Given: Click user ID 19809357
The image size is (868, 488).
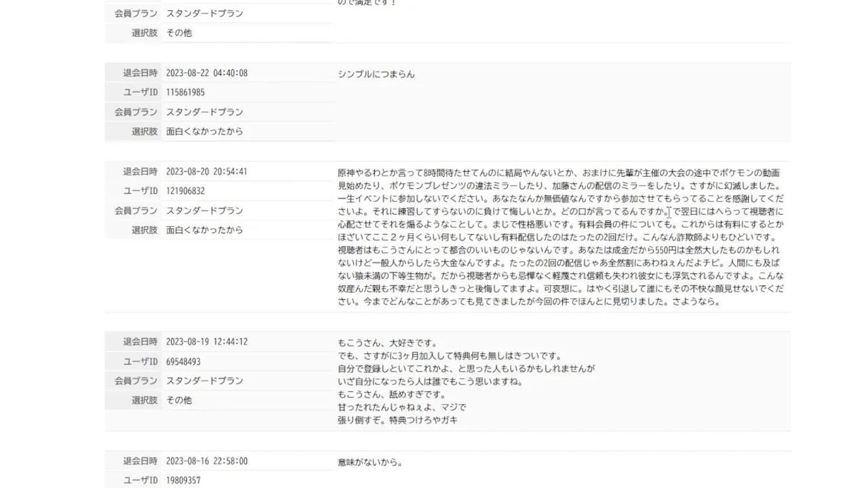Looking at the screenshot, I should pyautogui.click(x=183, y=481).
